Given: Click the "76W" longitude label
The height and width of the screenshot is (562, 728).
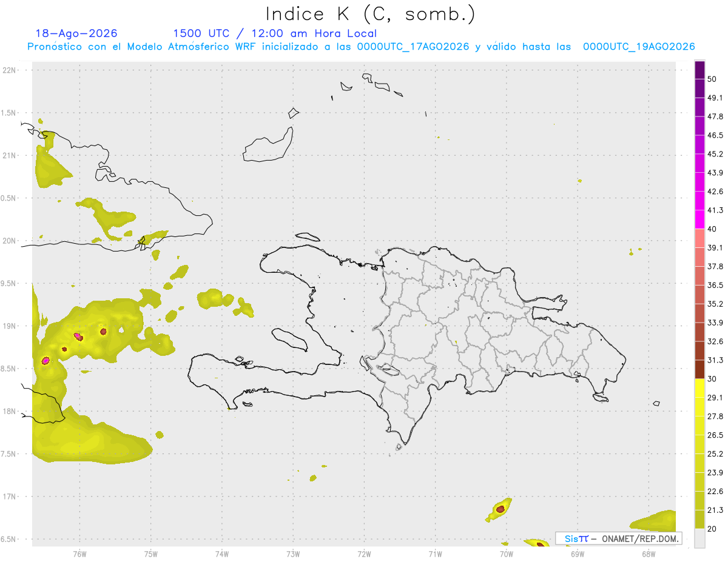Looking at the screenshot, I should tap(79, 553).
